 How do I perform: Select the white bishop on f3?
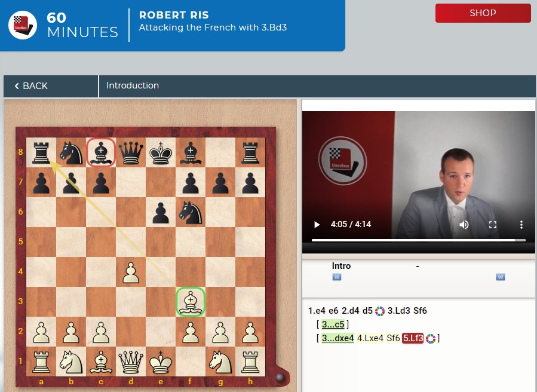click(x=191, y=301)
